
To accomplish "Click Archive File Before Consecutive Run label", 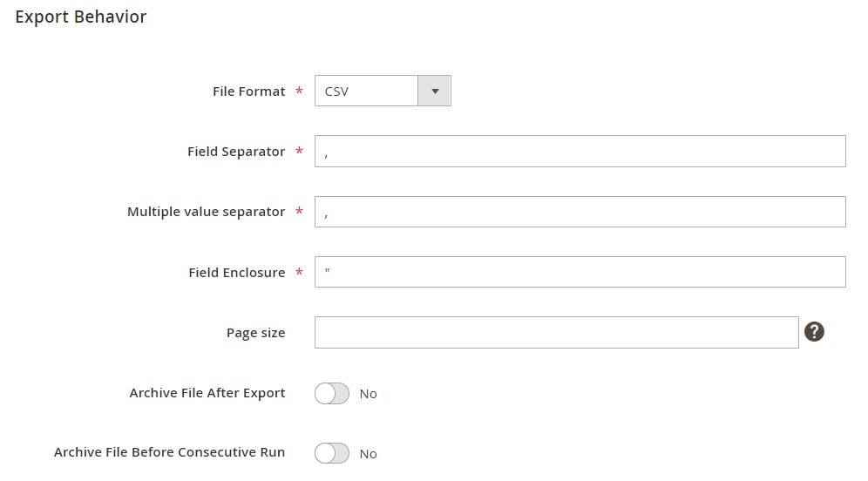I will (169, 452).
